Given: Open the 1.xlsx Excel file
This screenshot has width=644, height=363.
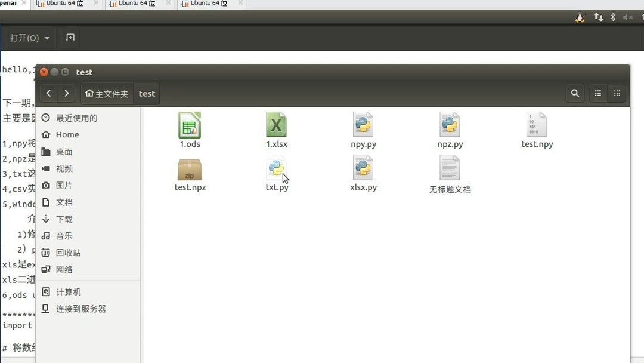Looking at the screenshot, I should tap(276, 128).
